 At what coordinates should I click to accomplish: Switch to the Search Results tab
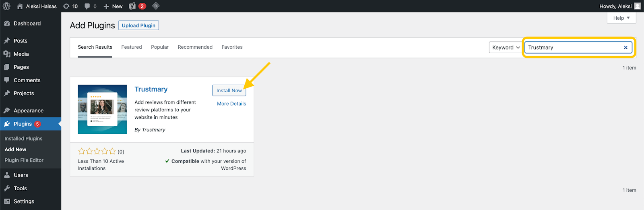[95, 47]
